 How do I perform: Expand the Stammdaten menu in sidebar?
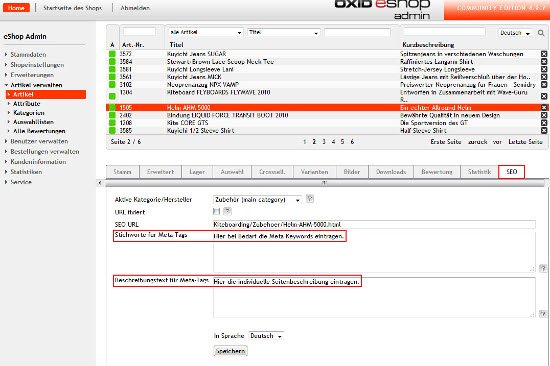pos(28,54)
